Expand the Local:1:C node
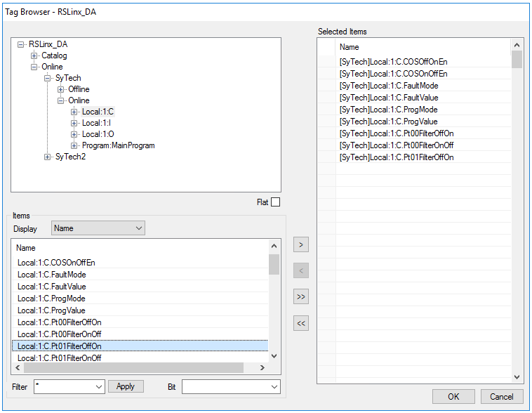This screenshot has height=413, width=532. [x=74, y=112]
